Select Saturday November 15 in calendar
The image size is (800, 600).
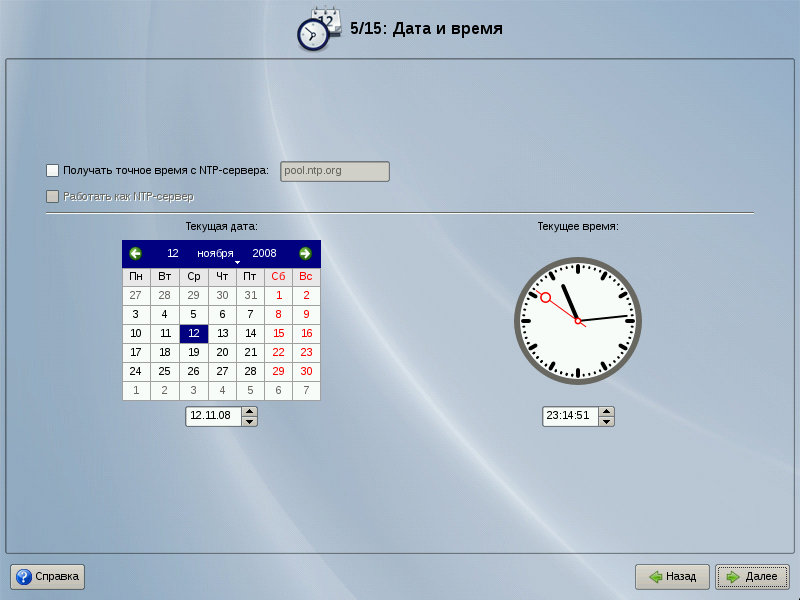pyautogui.click(x=278, y=333)
